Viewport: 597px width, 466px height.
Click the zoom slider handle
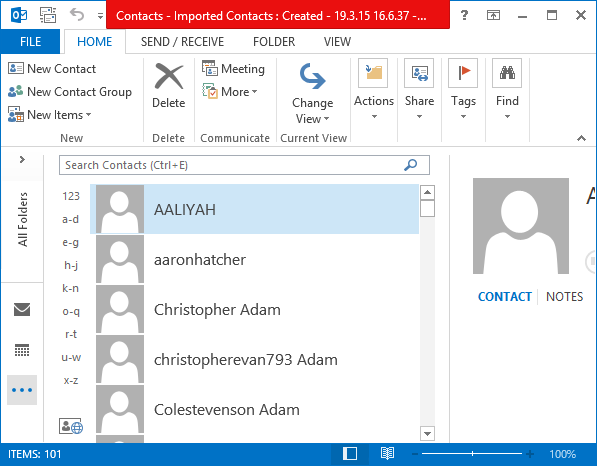(472, 454)
